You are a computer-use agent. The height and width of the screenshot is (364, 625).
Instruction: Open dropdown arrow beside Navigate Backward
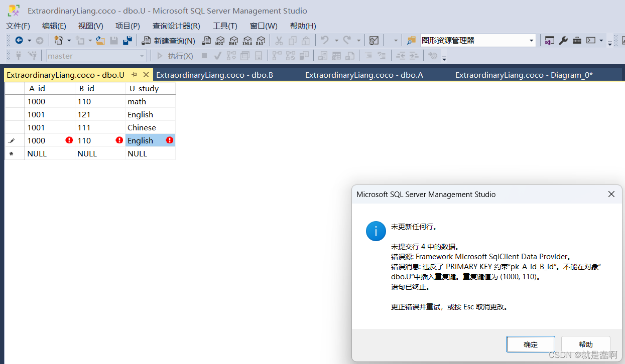(29, 41)
